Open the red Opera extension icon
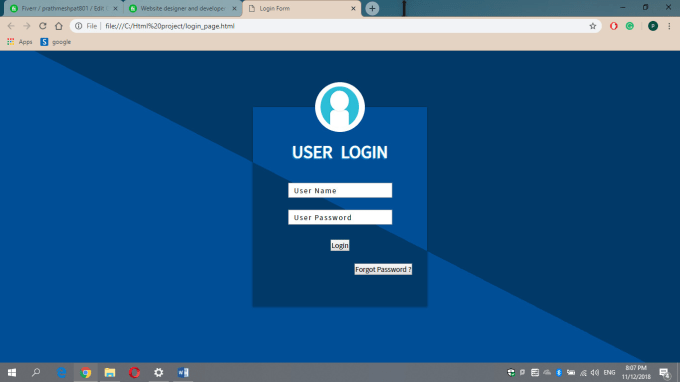 tap(614, 26)
